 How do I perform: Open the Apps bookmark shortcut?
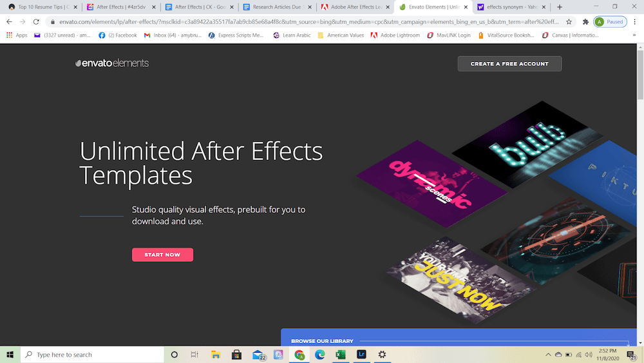tap(17, 35)
